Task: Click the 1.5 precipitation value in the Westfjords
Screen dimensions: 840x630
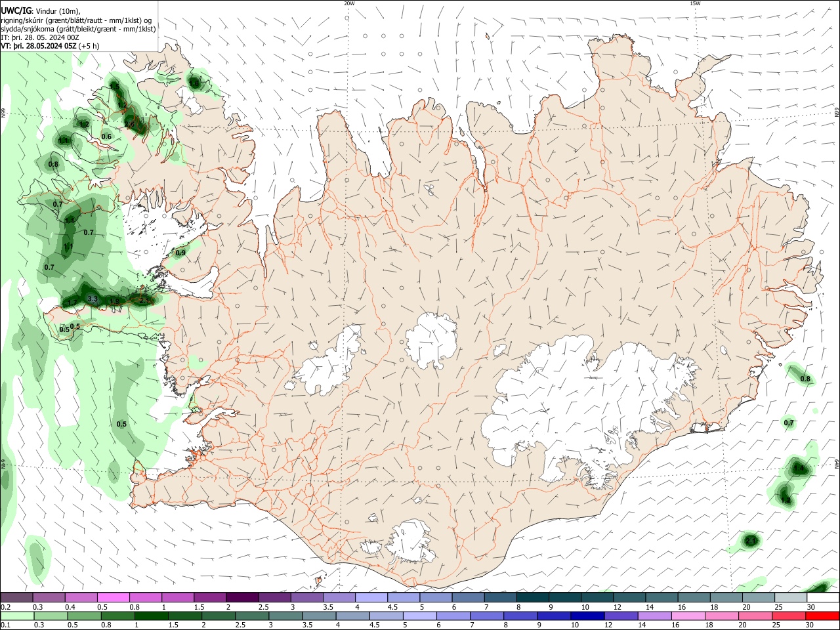Action: pos(115,86)
